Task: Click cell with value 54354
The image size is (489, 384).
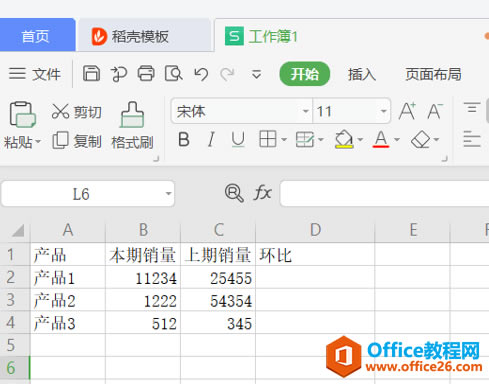Action: (x=218, y=300)
